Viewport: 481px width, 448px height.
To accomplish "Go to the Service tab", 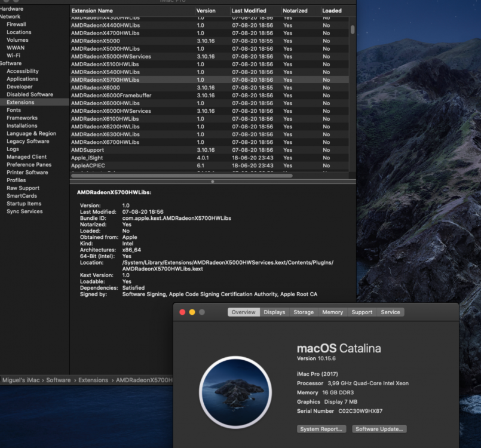I will pyautogui.click(x=391, y=312).
